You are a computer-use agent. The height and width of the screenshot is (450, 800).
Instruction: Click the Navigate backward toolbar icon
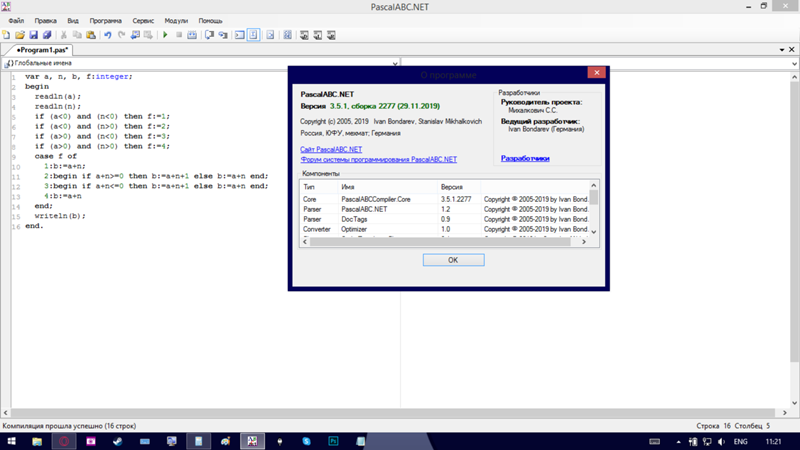(135, 35)
